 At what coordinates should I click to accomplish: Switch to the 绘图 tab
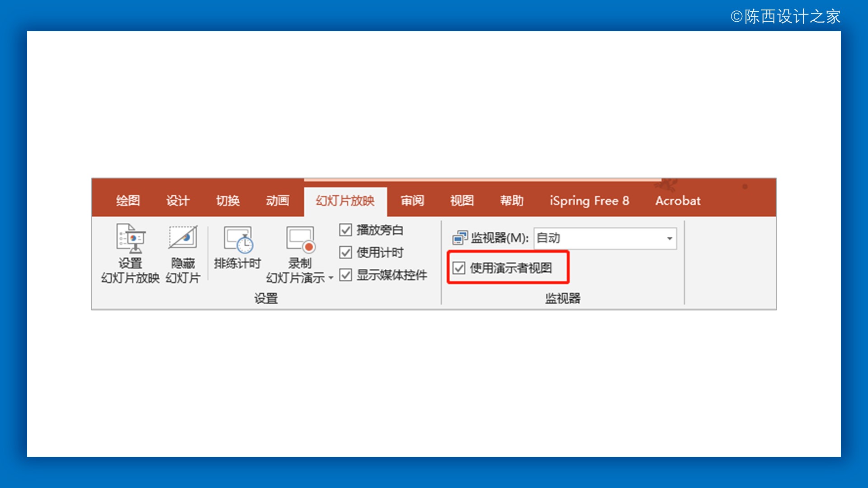pos(128,201)
